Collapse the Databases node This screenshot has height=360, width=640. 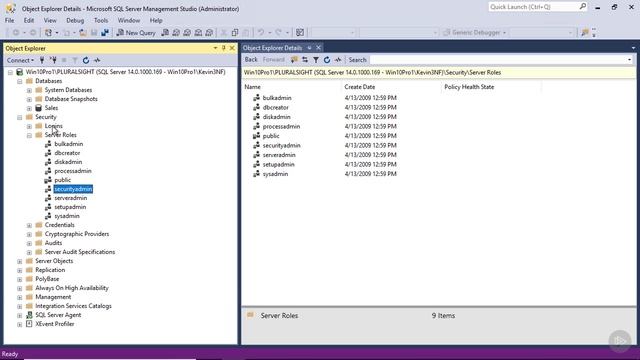pos(20,81)
